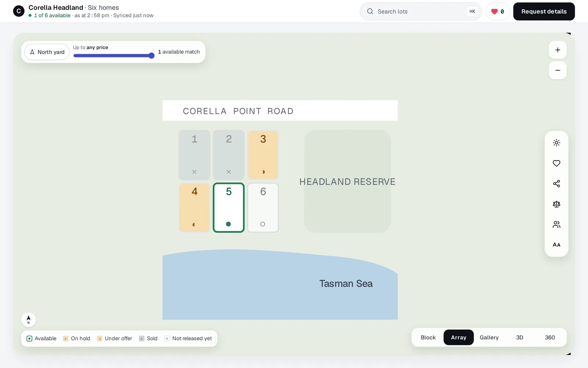Screen dimensions: 588x368
Task: Open the Gallery view tab
Action: click(x=489, y=337)
